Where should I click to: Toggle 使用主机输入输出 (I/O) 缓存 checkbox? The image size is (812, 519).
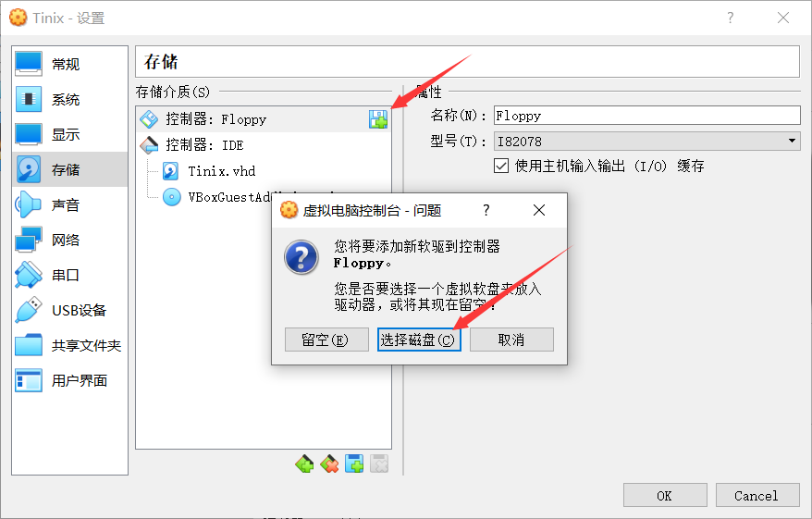[x=500, y=166]
